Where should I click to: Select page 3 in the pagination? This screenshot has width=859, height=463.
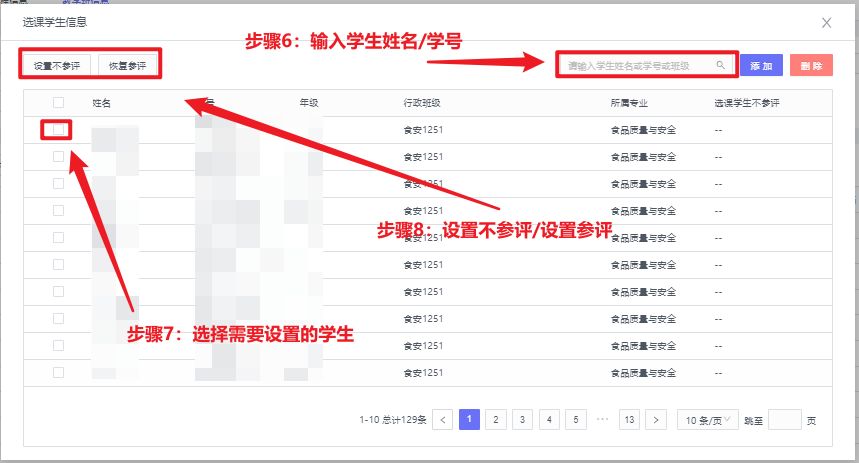[x=522, y=420]
